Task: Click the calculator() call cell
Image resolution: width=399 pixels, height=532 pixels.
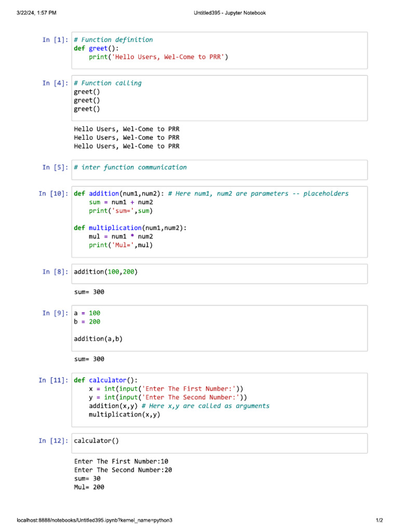Action: pyautogui.click(x=220, y=443)
